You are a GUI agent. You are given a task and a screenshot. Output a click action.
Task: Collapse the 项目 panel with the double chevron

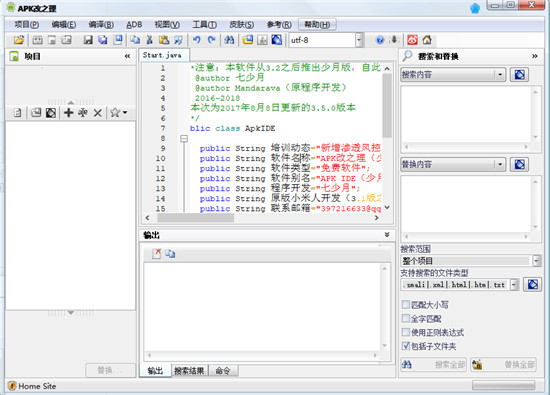point(127,56)
